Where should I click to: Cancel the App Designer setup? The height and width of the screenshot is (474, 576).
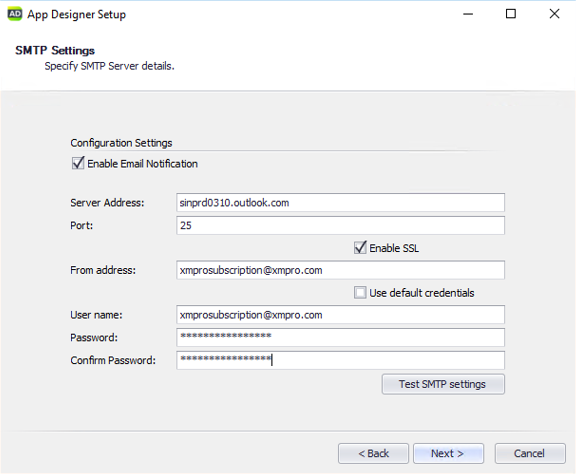click(x=530, y=453)
